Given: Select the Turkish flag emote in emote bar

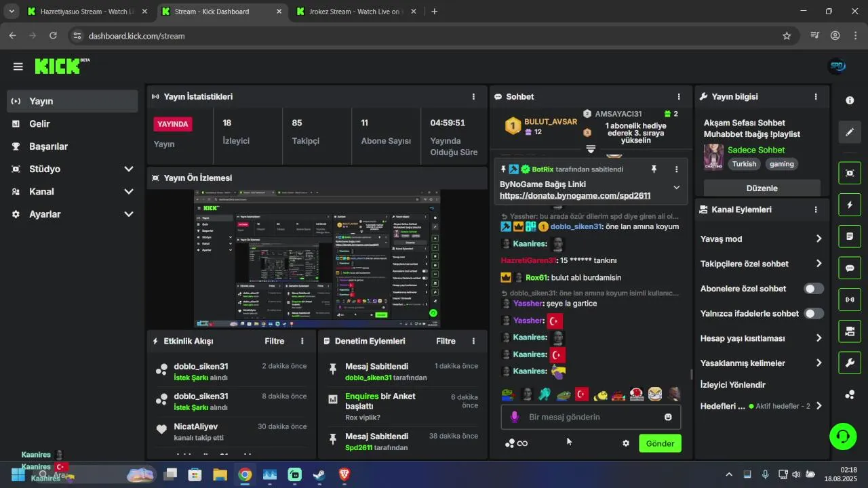Looking at the screenshot, I should [x=582, y=394].
